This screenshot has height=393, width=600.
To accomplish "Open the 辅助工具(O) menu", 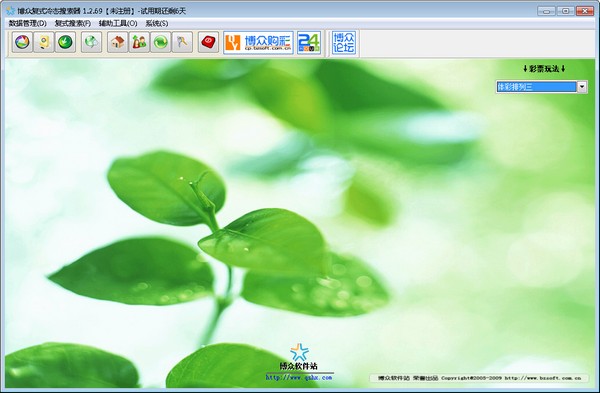I will coord(118,23).
